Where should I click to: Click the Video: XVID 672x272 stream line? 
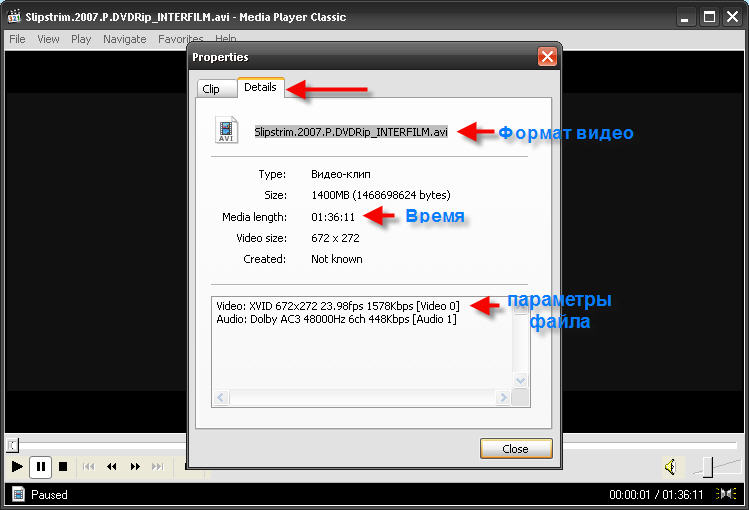(338, 306)
